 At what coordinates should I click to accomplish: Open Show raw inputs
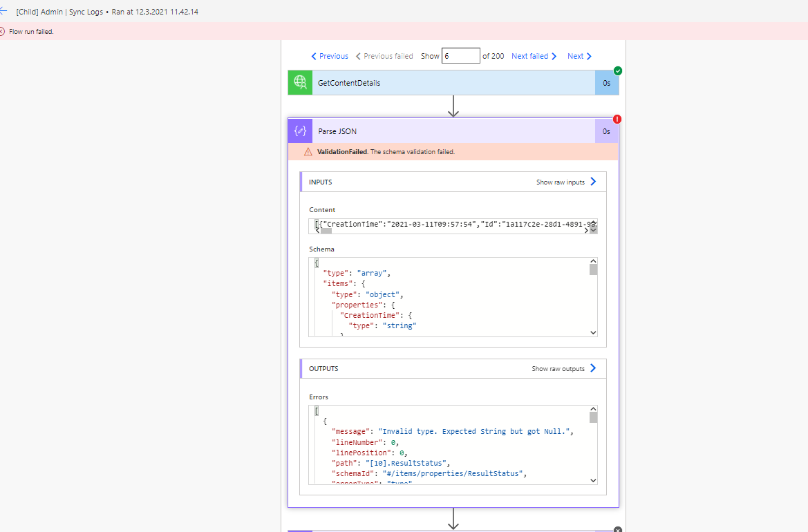point(562,182)
